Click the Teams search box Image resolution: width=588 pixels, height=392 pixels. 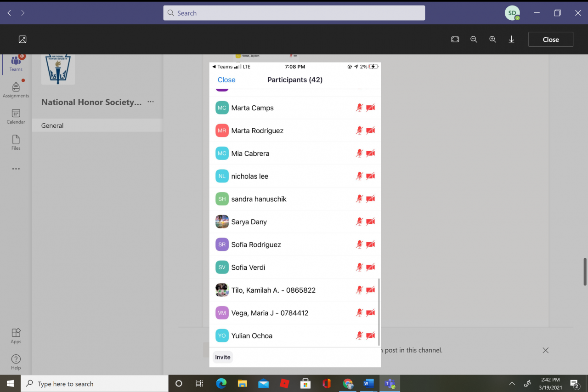pos(294,13)
